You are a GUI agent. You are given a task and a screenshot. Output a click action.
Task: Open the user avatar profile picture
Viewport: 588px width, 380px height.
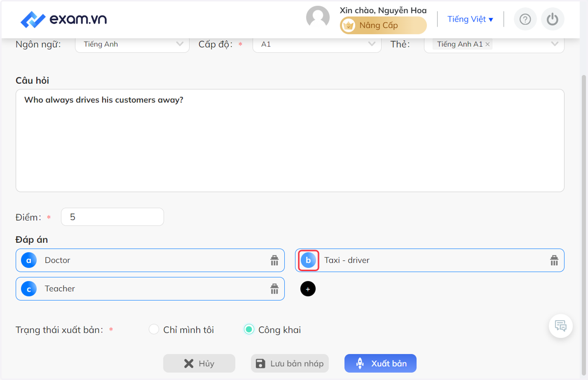coord(318,18)
